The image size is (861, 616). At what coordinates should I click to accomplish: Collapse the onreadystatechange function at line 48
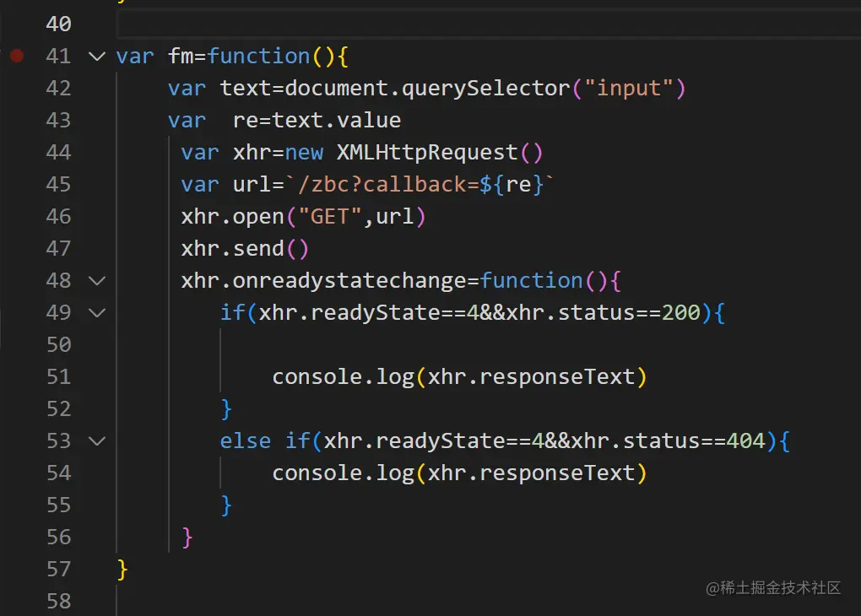click(x=97, y=280)
